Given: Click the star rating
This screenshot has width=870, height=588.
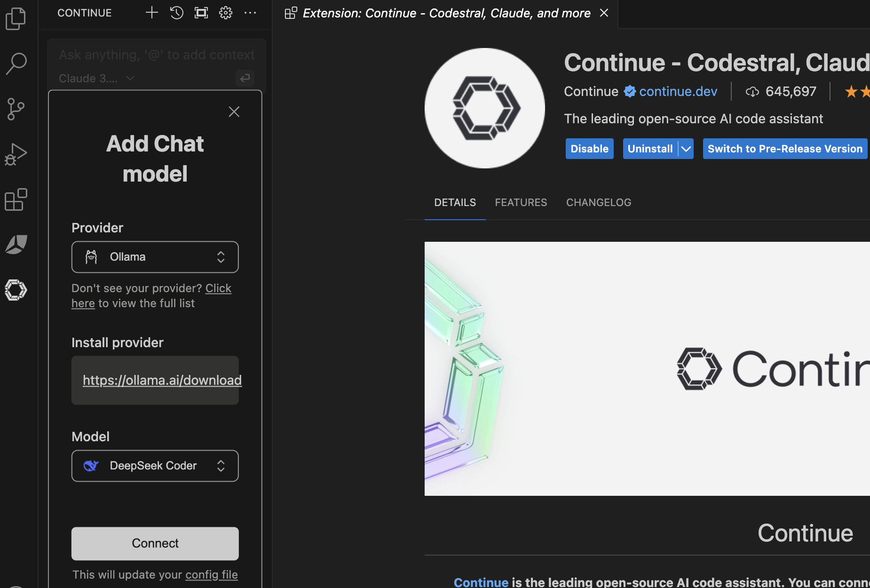Looking at the screenshot, I should coord(857,92).
